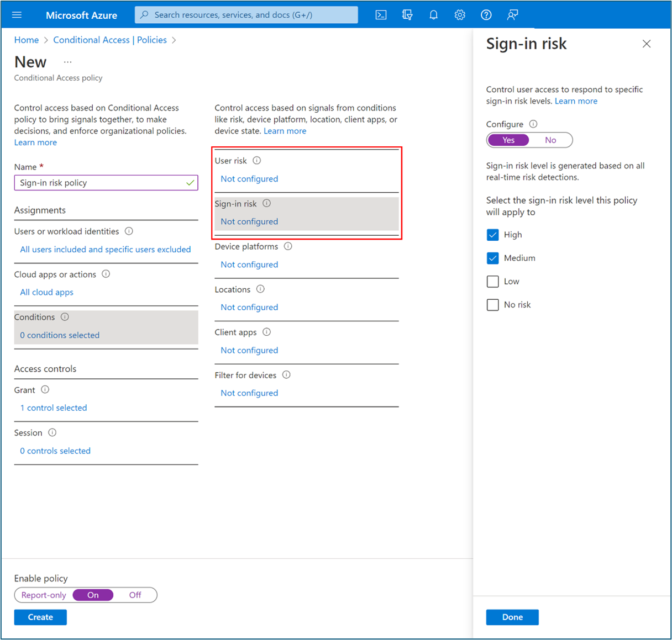Open 0 conditions selected

pos(60,335)
